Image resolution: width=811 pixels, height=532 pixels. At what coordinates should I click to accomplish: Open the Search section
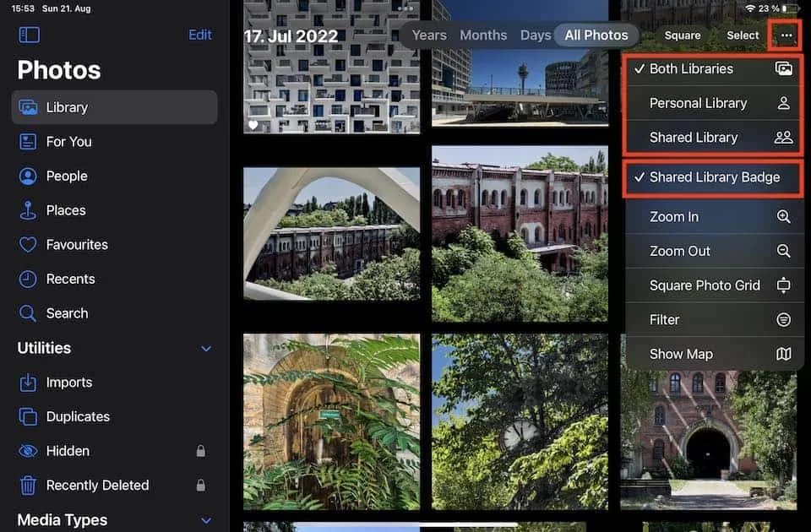[69, 313]
